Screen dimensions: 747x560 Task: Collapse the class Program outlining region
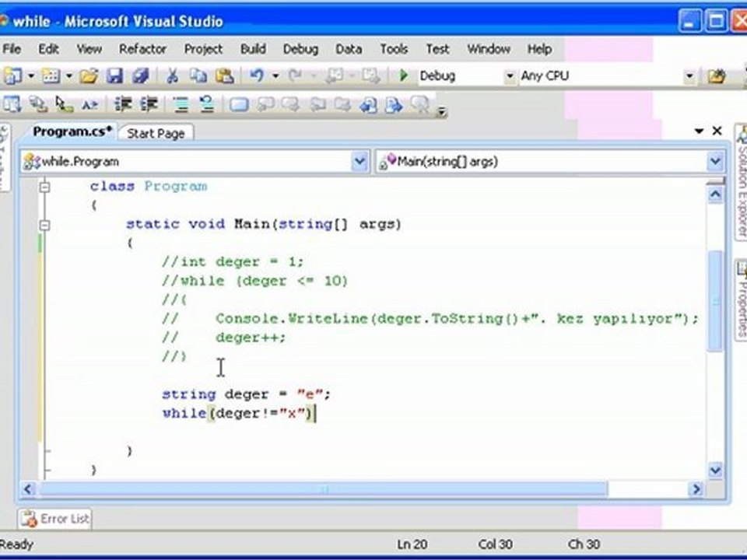[45, 187]
